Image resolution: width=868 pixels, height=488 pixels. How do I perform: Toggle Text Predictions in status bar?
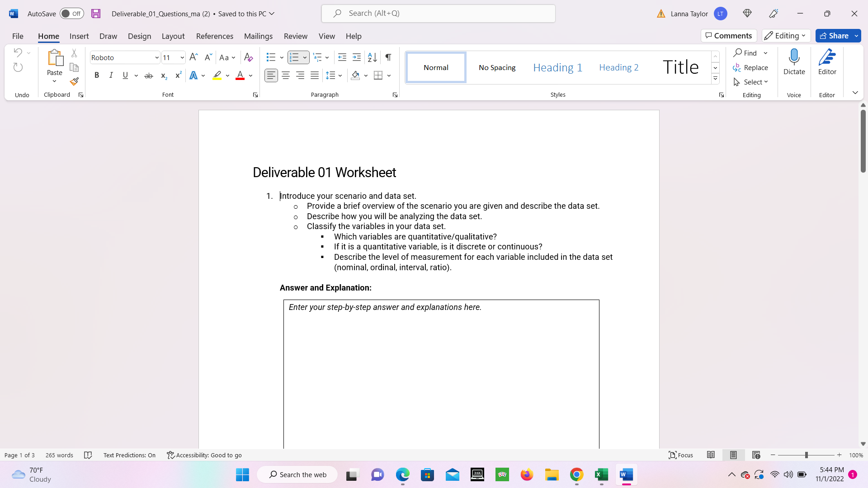pyautogui.click(x=129, y=455)
